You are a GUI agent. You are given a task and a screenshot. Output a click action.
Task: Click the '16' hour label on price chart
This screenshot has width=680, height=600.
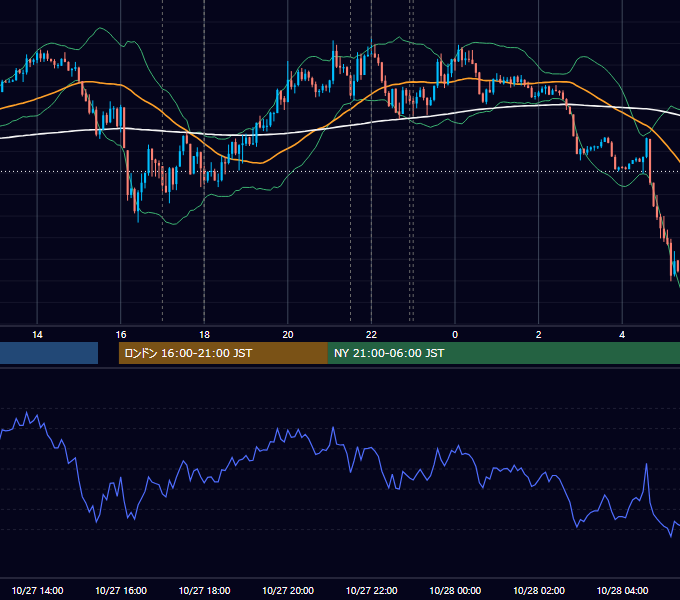(x=121, y=334)
